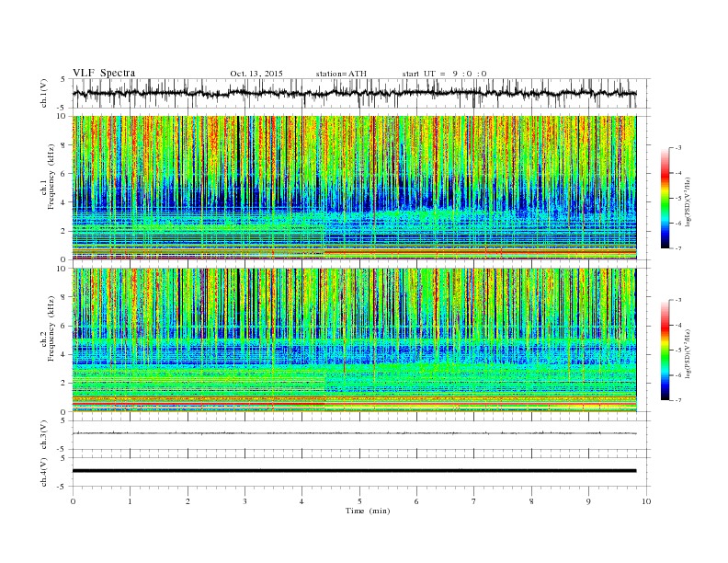Screen dimensions: 728x563
Task: Click the "7" tick on the Time axis
Action: 474,501
